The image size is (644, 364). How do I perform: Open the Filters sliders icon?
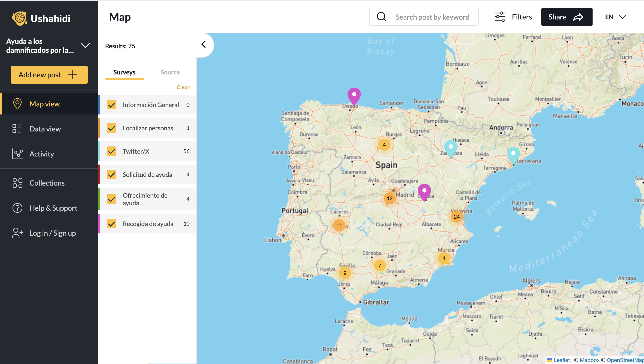[500, 17]
